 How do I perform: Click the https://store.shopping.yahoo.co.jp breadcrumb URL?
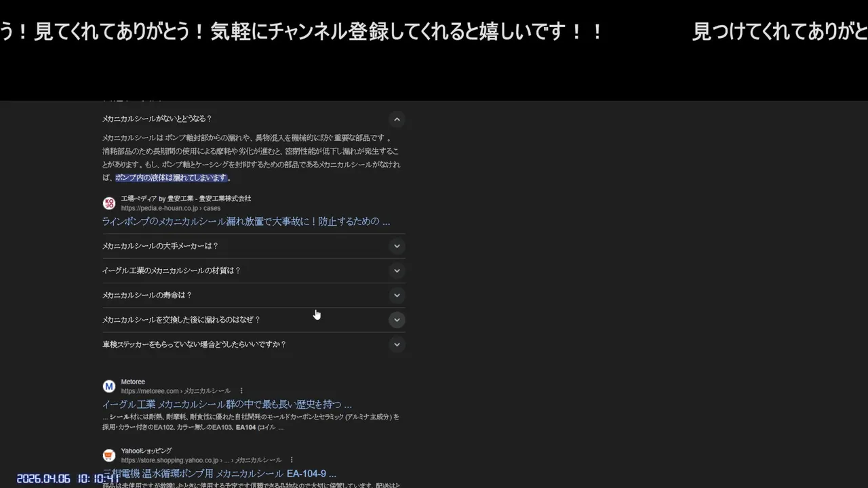click(x=201, y=460)
